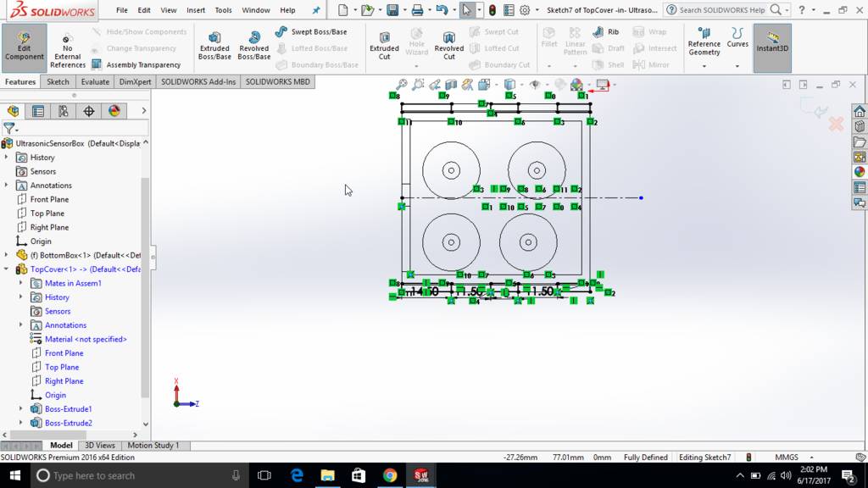Open the PropertyManager tab
868x488 pixels.
pyautogui.click(x=38, y=111)
